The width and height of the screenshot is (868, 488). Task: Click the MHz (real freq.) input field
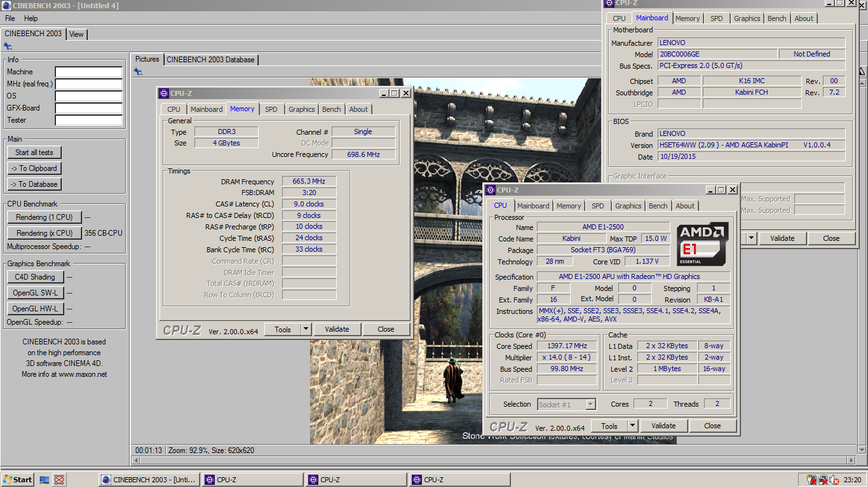click(x=88, y=84)
